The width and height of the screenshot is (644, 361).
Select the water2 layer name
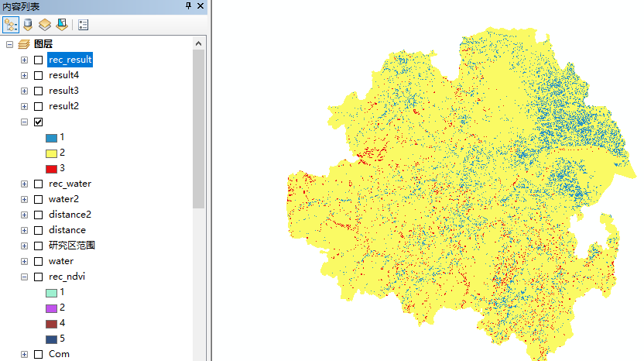tap(63, 199)
